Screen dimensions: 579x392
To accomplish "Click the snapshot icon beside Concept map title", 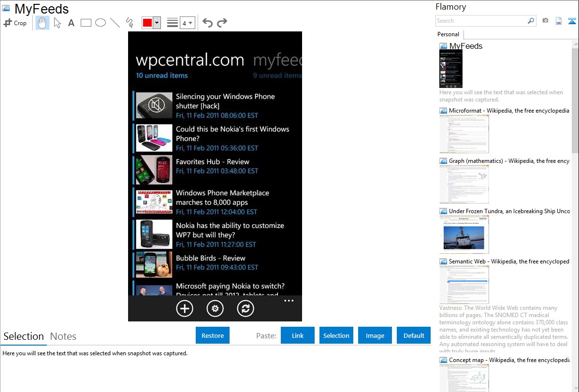I will [444, 360].
